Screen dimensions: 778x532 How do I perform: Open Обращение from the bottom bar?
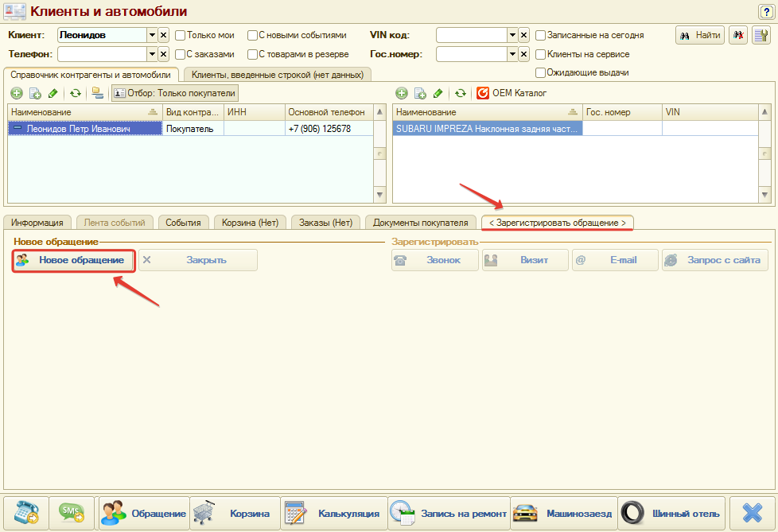144,513
